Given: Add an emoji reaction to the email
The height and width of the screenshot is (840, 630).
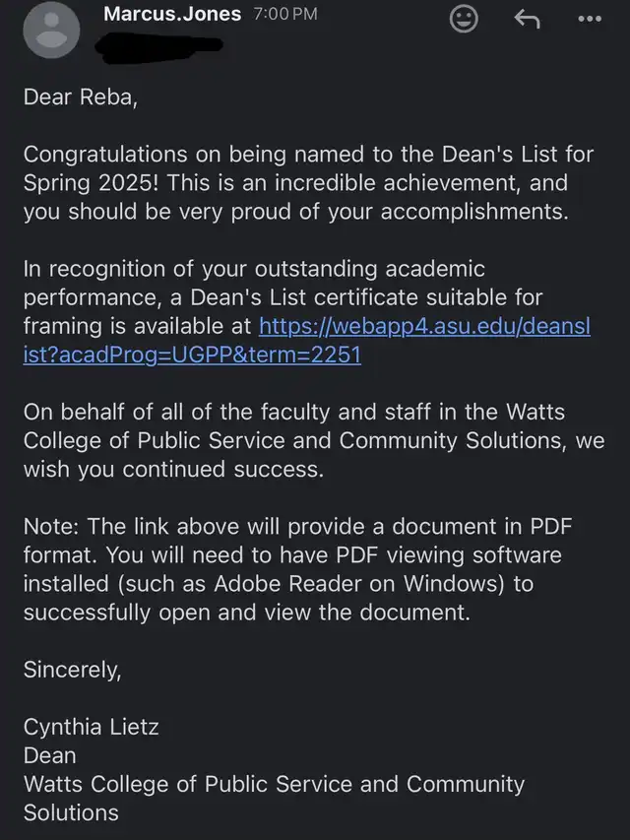Looking at the screenshot, I should point(464,19).
